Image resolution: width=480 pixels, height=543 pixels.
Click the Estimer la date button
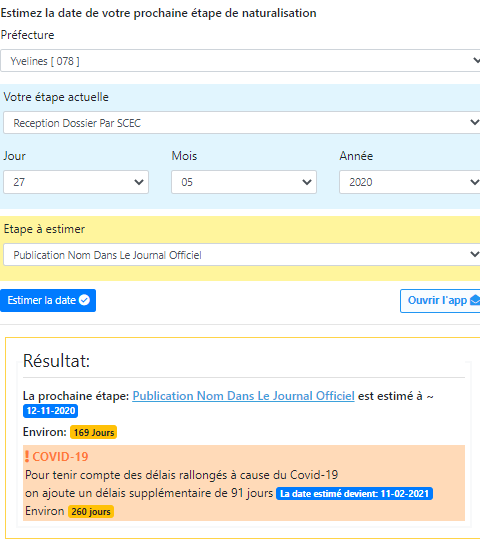tap(48, 300)
